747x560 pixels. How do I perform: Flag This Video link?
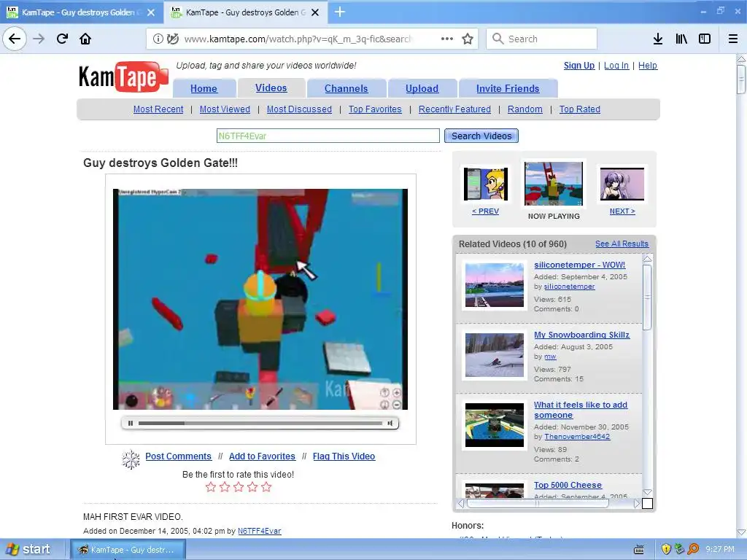coord(344,456)
